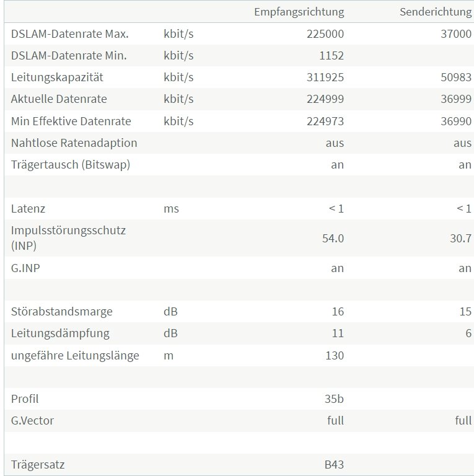Select the Trägersatz value B43

[334, 465]
